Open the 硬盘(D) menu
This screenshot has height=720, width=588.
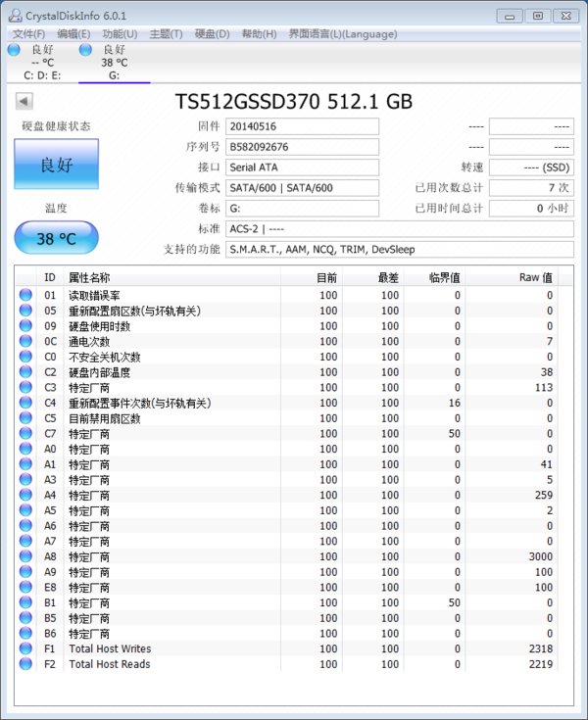[212, 34]
